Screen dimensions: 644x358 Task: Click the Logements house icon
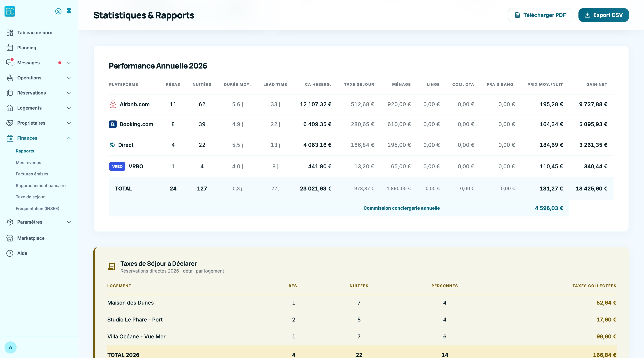click(x=10, y=108)
